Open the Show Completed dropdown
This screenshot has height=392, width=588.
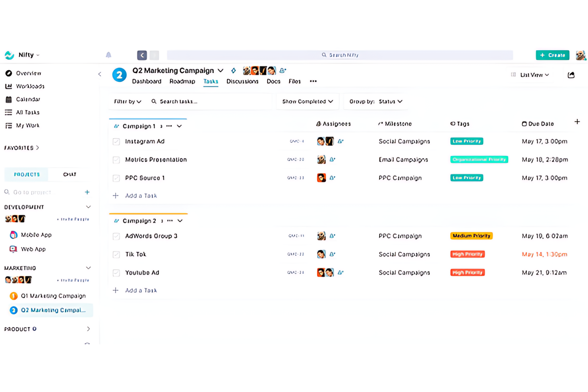(x=308, y=102)
